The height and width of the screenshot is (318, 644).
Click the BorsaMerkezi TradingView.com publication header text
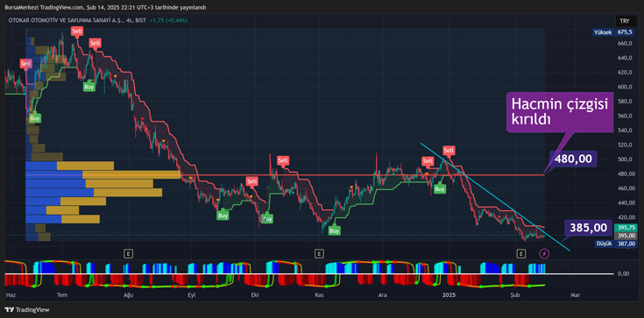click(x=105, y=7)
